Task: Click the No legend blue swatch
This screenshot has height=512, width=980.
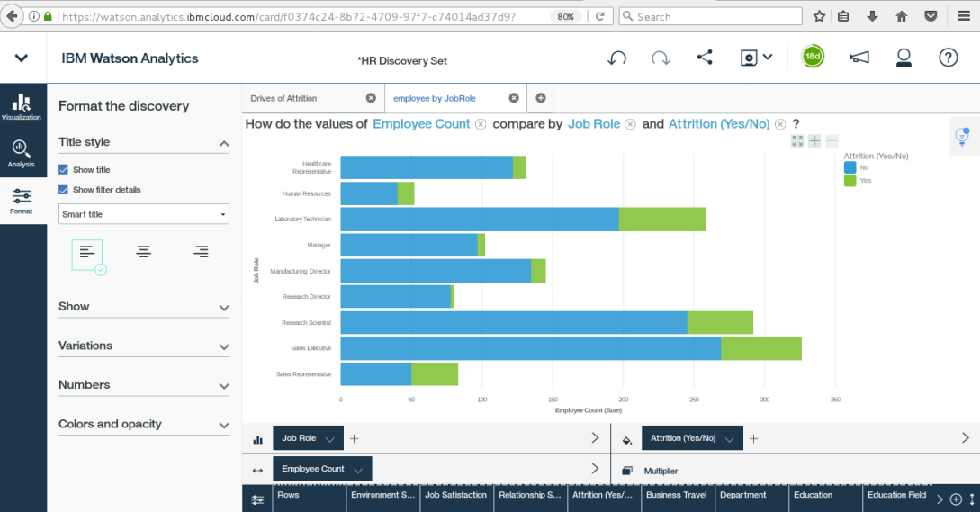Action: [850, 167]
